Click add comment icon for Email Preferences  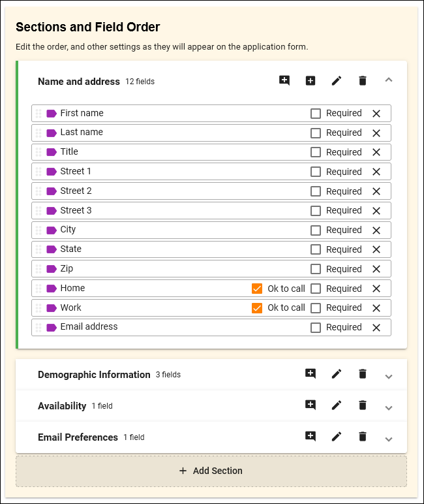(310, 437)
